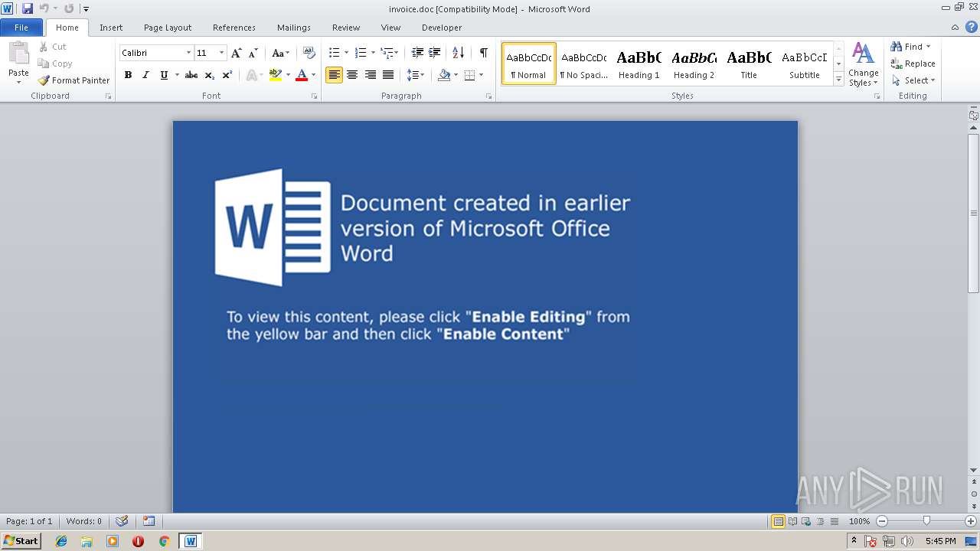
Task: Switch to Draft view in status bar
Action: 833,521
